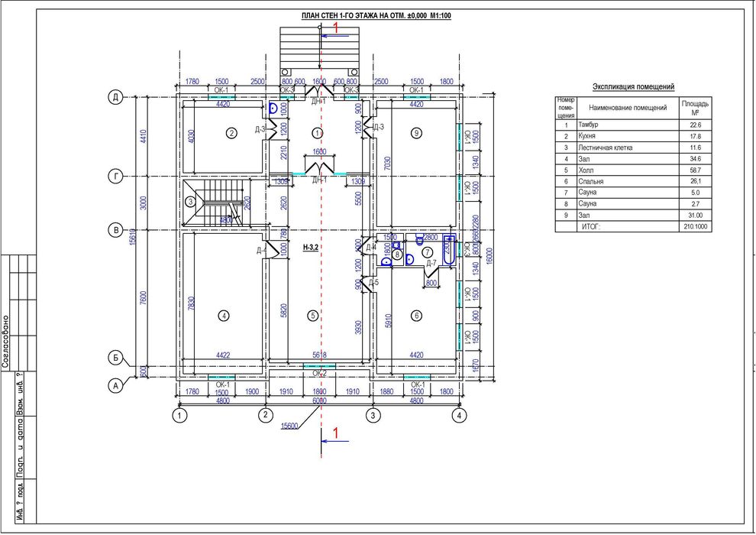Click the Экспликация помещений table heading
The image size is (756, 535).
(x=633, y=87)
